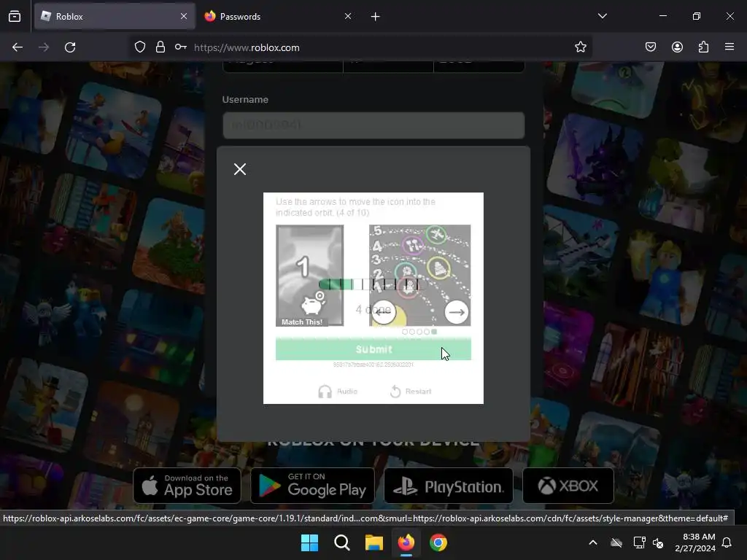The height and width of the screenshot is (560, 747).
Task: Open the saved password key icon
Action: [181, 47]
